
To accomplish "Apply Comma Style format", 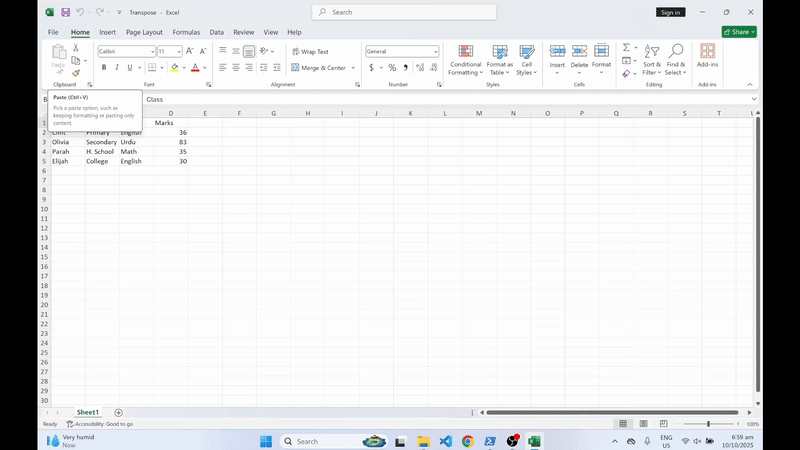I will pyautogui.click(x=406, y=67).
